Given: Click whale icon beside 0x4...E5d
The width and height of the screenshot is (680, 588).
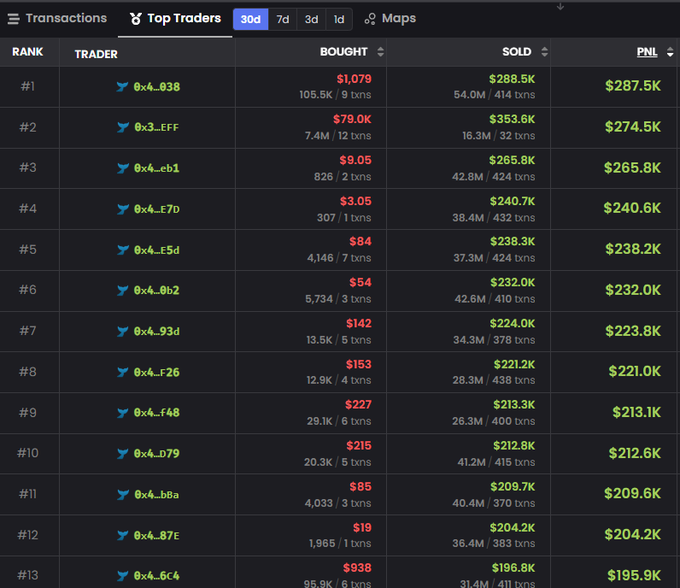Looking at the screenshot, I should (x=123, y=250).
